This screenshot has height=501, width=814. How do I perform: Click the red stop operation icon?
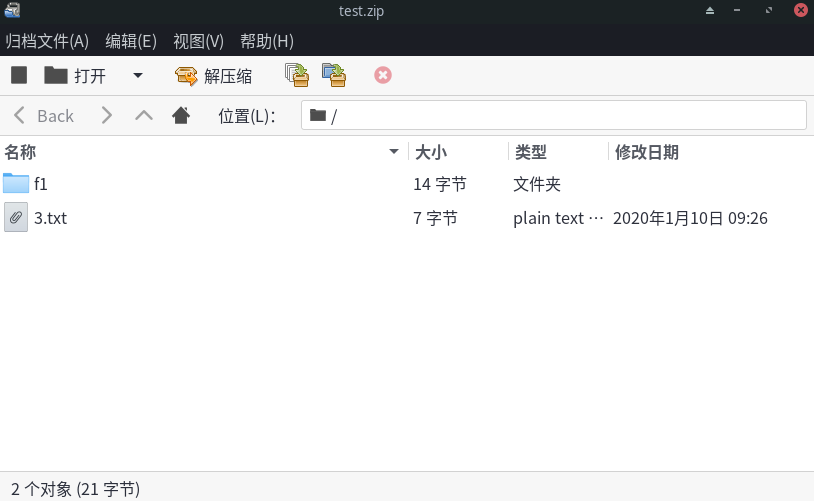[383, 75]
